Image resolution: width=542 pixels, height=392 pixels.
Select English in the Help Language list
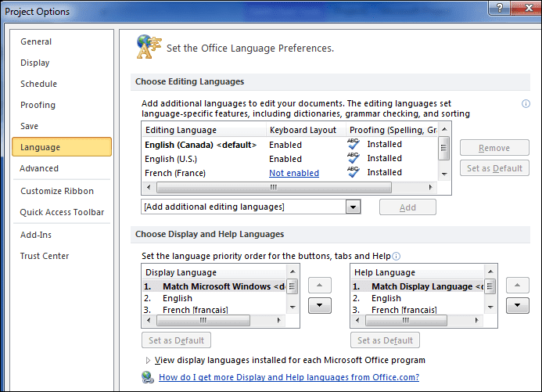pyautogui.click(x=418, y=298)
